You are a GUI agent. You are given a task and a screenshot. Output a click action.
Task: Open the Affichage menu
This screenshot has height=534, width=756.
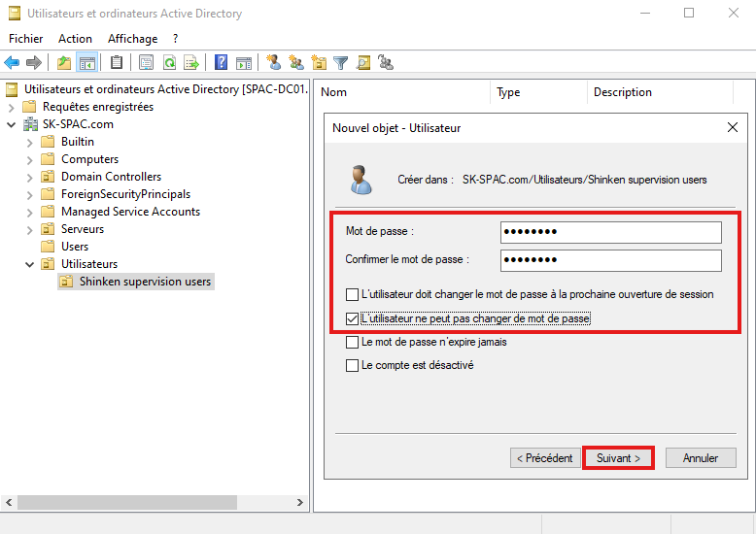(x=132, y=39)
